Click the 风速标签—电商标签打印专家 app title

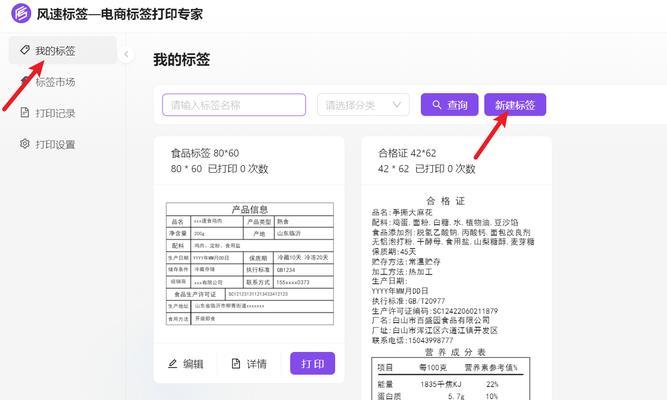pos(120,14)
